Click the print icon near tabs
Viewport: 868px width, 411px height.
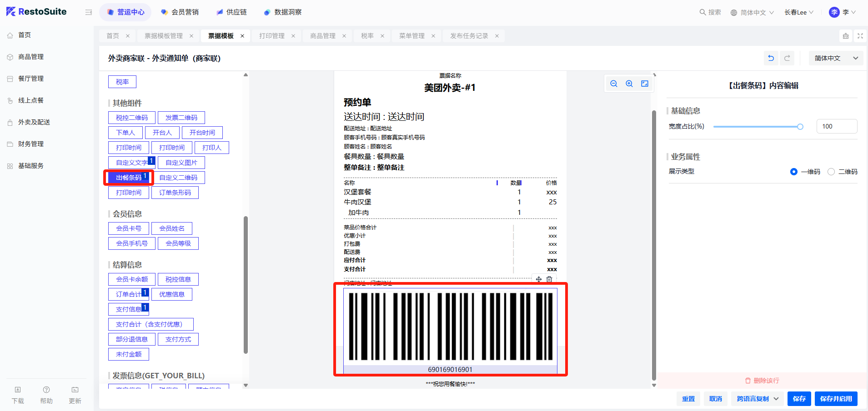click(x=846, y=36)
